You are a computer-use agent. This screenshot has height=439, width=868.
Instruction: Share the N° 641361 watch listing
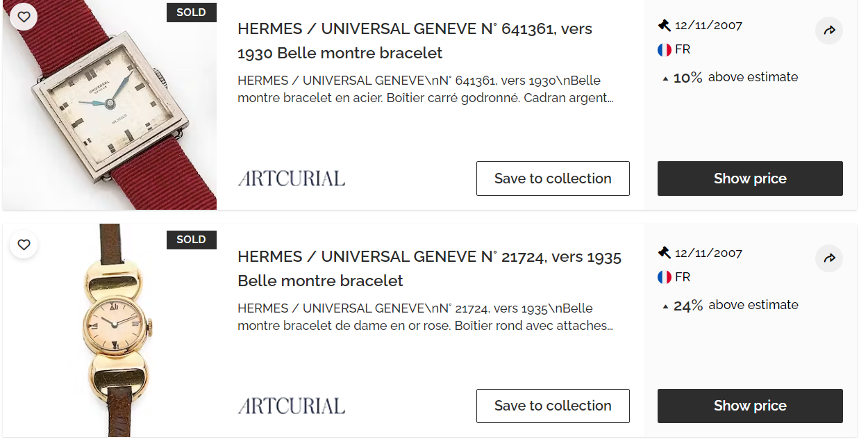[x=829, y=31]
